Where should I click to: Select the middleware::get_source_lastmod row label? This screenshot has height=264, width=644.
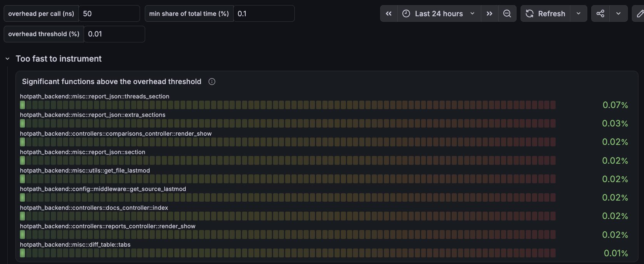(x=103, y=189)
